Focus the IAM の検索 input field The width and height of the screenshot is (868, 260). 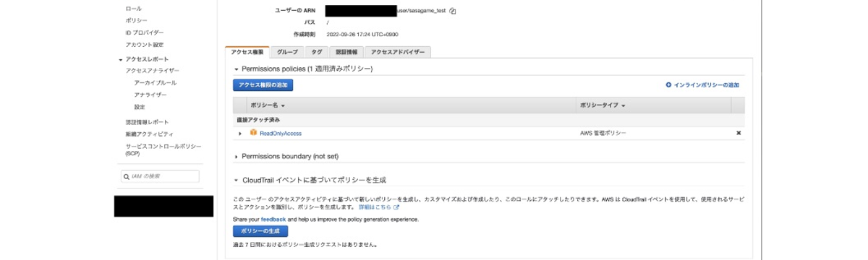pos(159,176)
